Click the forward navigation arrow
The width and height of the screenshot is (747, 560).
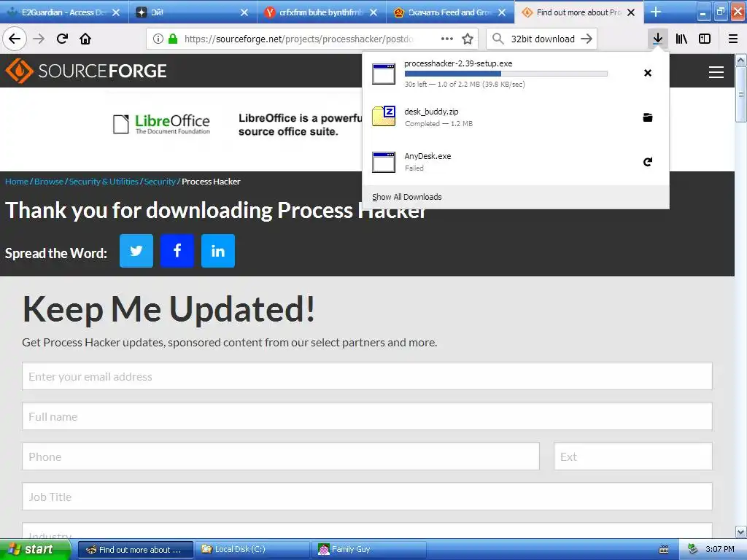click(39, 39)
